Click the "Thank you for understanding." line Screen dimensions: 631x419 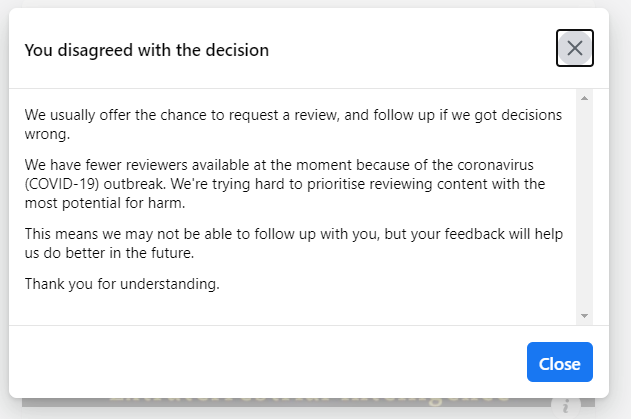[122, 283]
